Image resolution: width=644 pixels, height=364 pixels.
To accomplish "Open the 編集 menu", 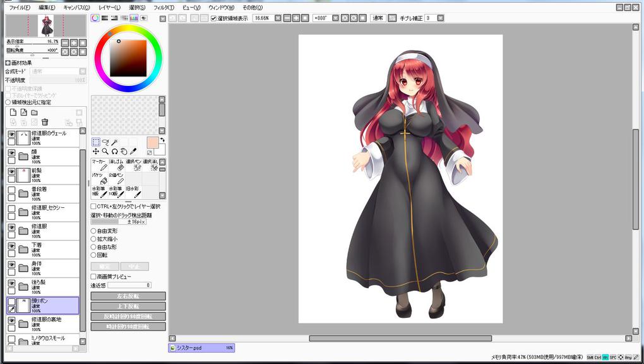I will pyautogui.click(x=47, y=8).
